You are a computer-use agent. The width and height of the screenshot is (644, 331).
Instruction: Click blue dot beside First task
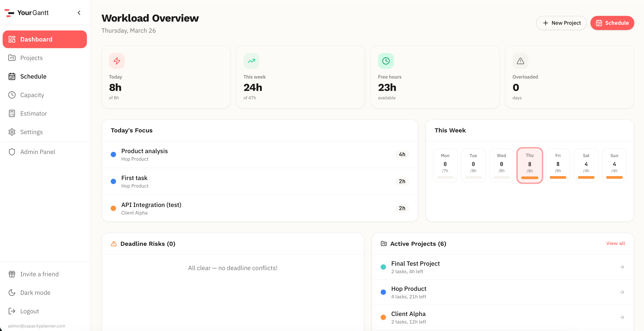[x=113, y=181]
